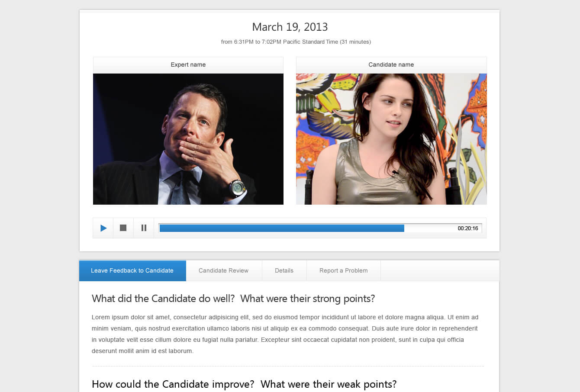This screenshot has height=392, width=580.
Task: Stop the video playback
Action: pyautogui.click(x=123, y=228)
